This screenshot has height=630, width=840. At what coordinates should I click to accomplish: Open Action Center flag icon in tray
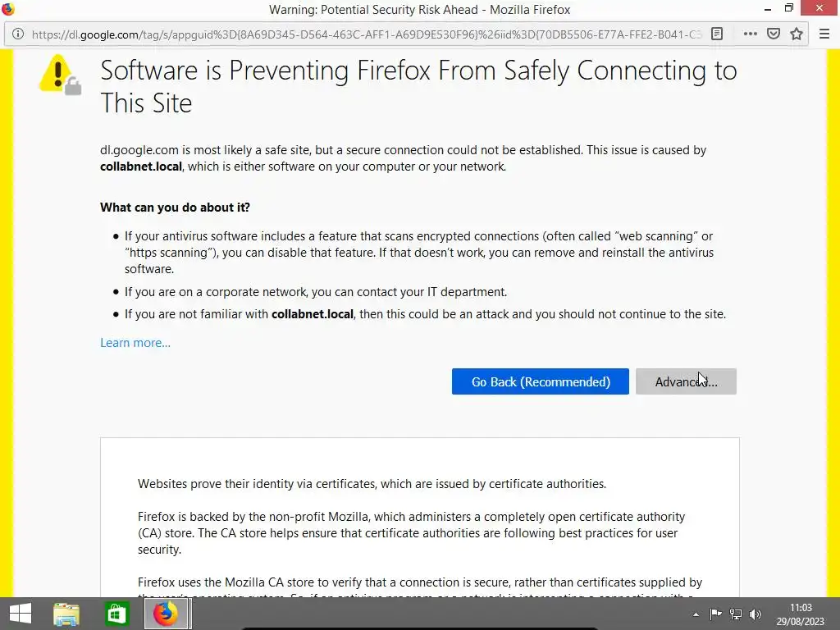click(x=716, y=614)
